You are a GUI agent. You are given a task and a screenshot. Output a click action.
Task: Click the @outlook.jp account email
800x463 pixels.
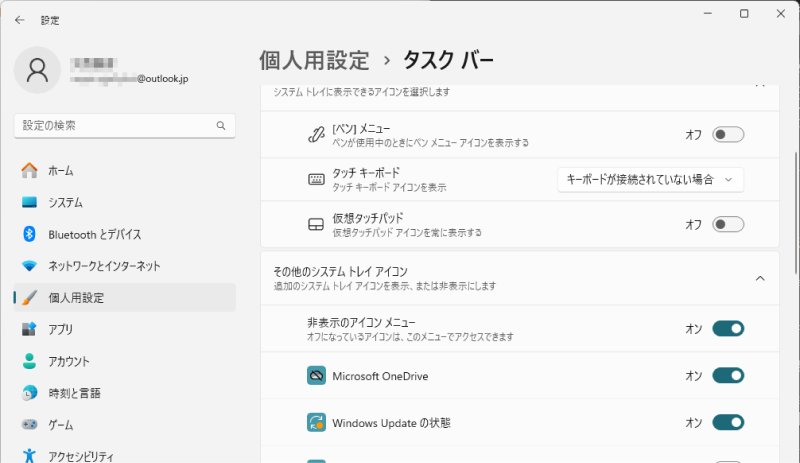tap(129, 79)
